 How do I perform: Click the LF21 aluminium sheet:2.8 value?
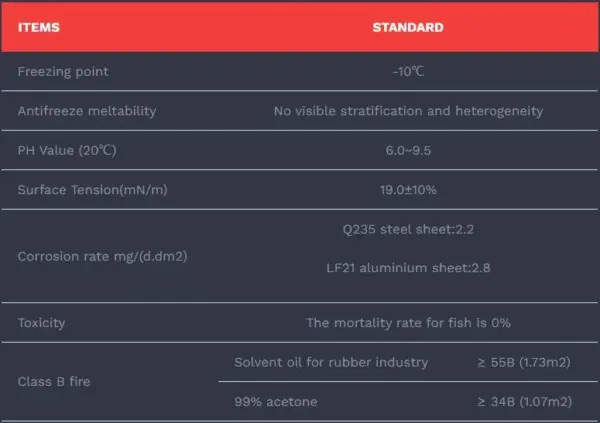tap(408, 268)
